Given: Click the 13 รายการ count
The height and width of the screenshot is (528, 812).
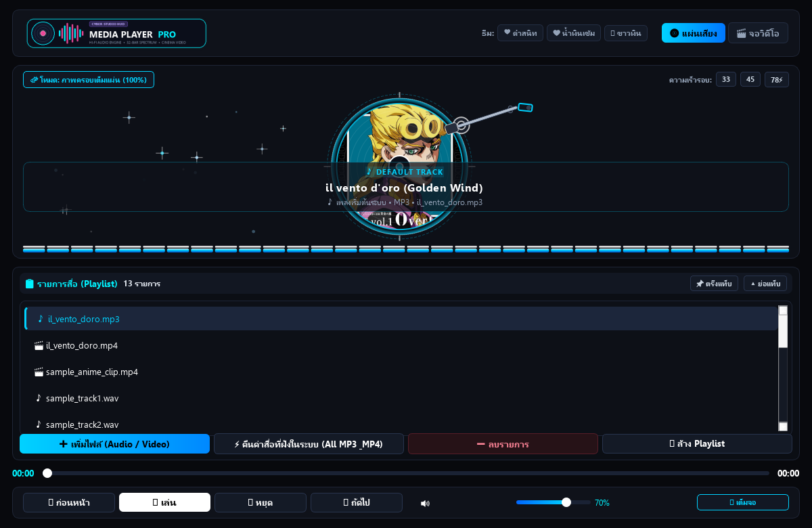Looking at the screenshot, I should pos(141,284).
